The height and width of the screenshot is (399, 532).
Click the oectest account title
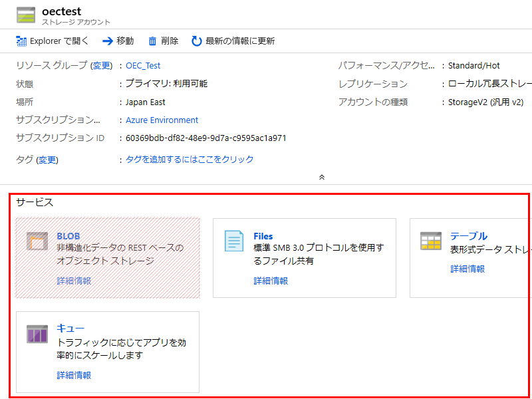(x=61, y=11)
